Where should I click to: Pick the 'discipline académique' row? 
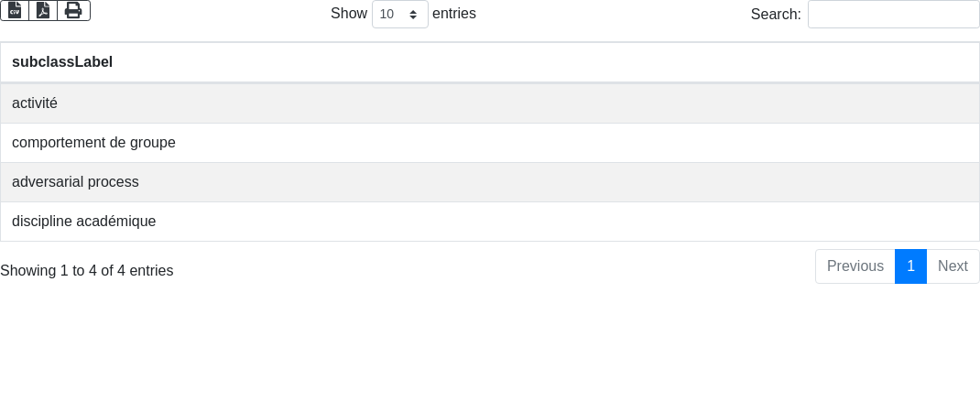(x=84, y=222)
